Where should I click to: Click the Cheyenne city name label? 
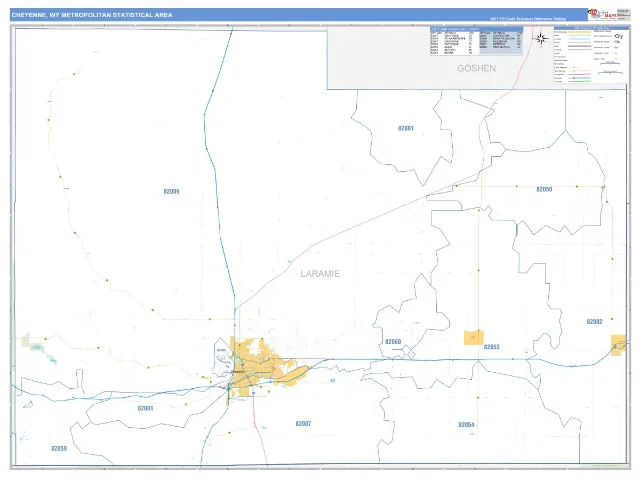pos(238,372)
